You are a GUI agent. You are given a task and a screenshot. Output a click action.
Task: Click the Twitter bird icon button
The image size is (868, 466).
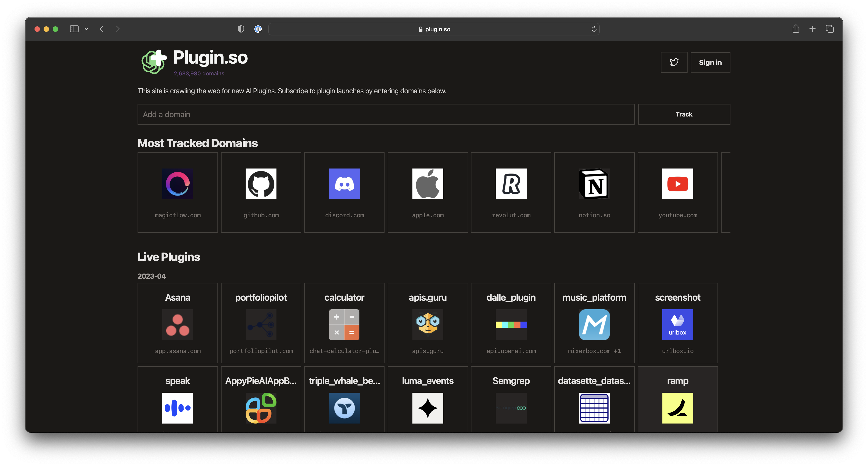[674, 62]
